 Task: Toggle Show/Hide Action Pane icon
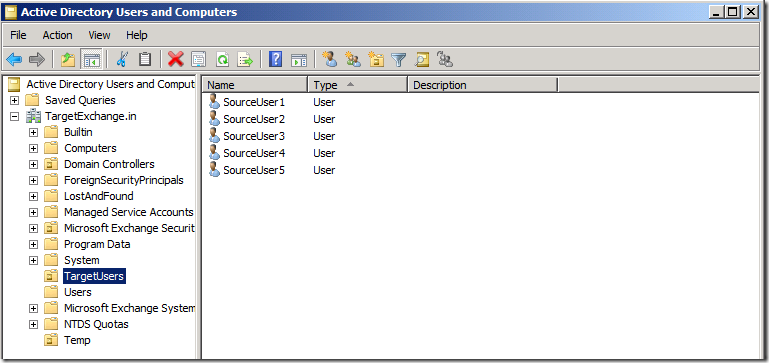[299, 60]
